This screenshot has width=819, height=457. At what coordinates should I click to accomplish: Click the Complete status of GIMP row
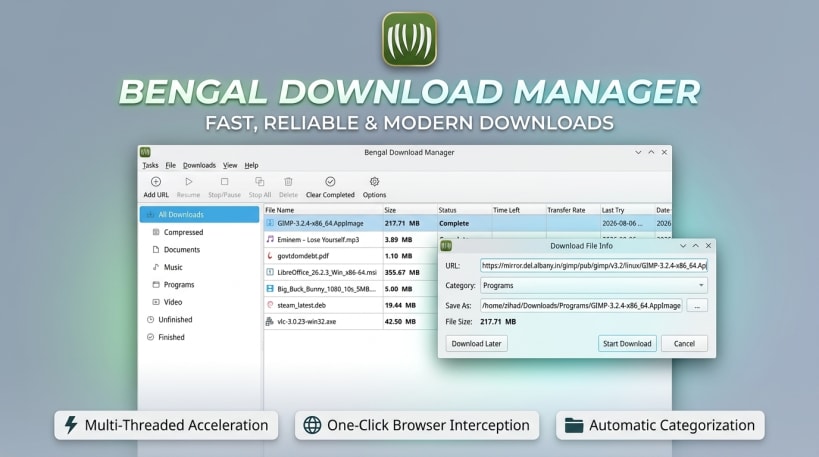click(454, 223)
